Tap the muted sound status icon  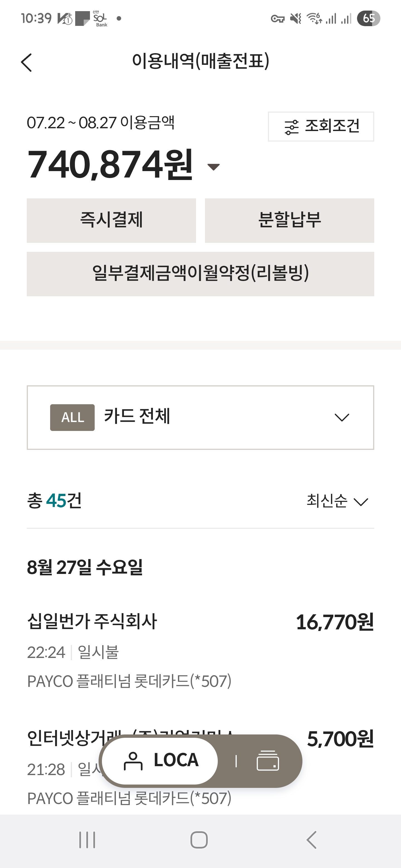click(295, 19)
